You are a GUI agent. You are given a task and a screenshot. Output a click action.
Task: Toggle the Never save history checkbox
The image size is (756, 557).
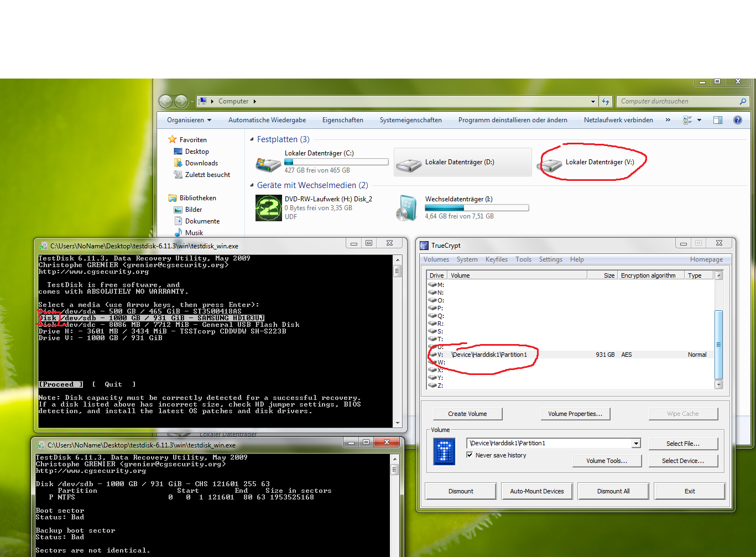point(470,455)
